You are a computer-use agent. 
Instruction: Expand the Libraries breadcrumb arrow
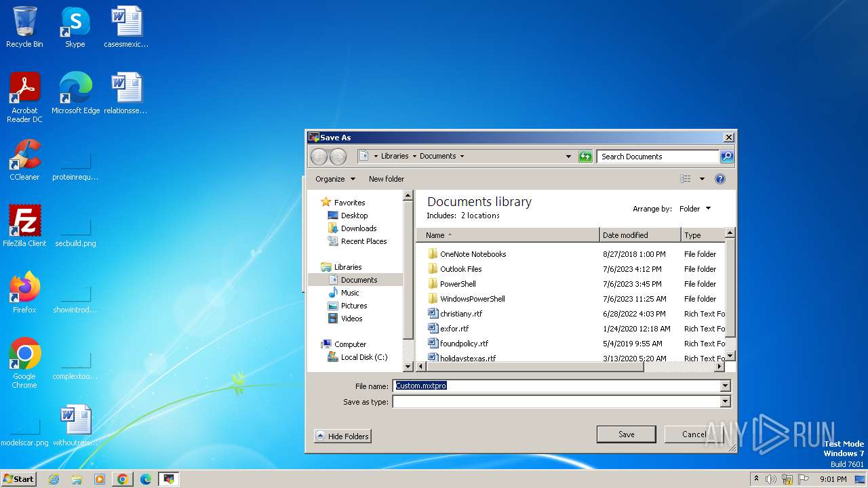[x=414, y=157]
